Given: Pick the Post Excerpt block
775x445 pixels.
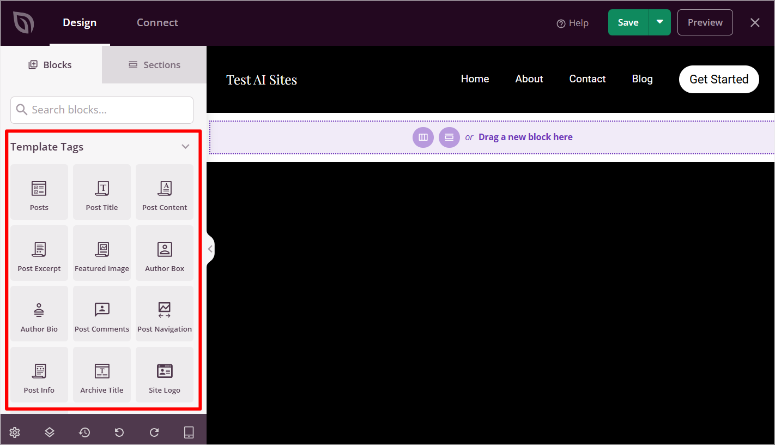Looking at the screenshot, I should coord(39,253).
